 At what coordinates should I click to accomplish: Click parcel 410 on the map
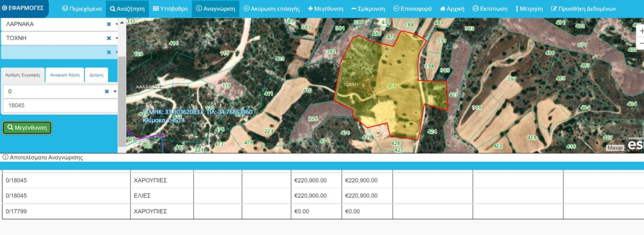pos(307,90)
